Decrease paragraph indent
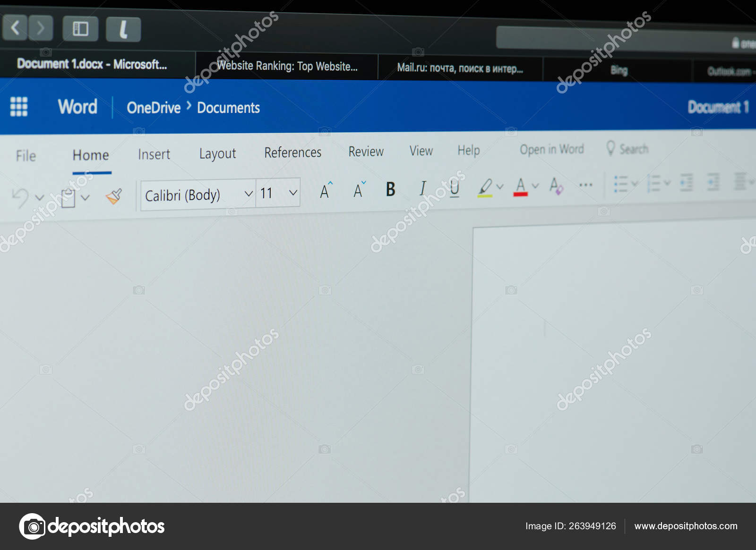The width and height of the screenshot is (756, 550). pyautogui.click(x=686, y=182)
